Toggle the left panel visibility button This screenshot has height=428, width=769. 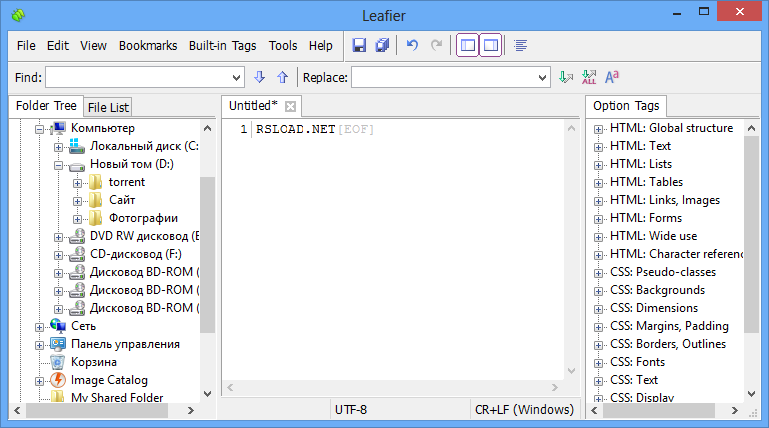pyautogui.click(x=467, y=46)
